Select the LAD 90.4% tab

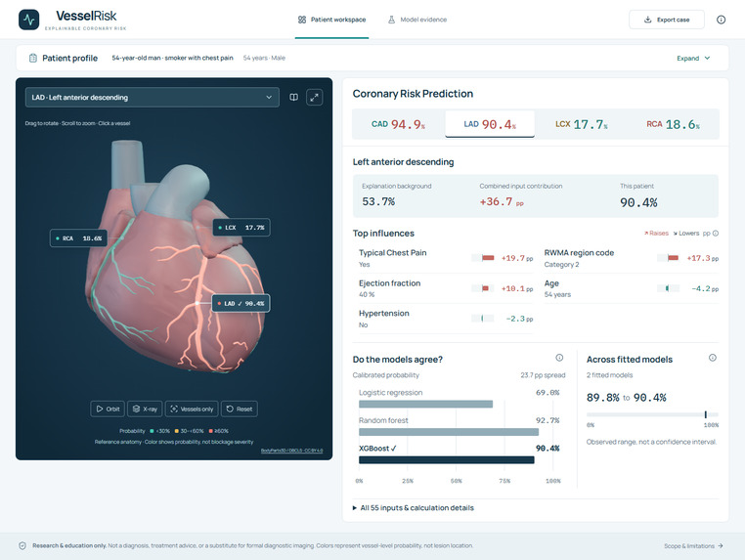tap(490, 124)
